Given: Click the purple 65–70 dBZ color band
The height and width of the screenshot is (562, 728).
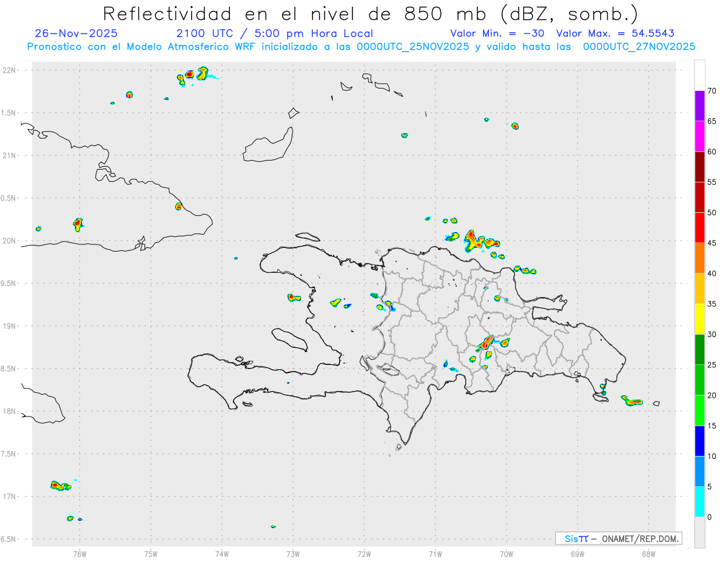Looking at the screenshot, I should pyautogui.click(x=699, y=106).
